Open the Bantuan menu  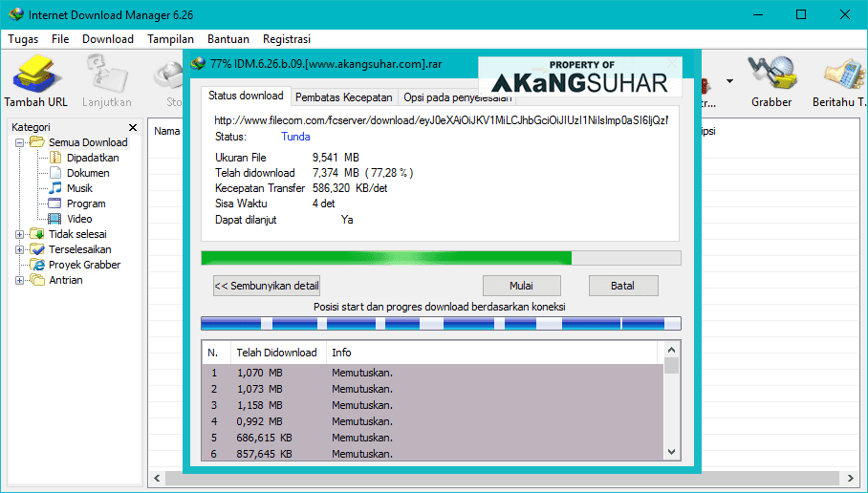(x=228, y=39)
